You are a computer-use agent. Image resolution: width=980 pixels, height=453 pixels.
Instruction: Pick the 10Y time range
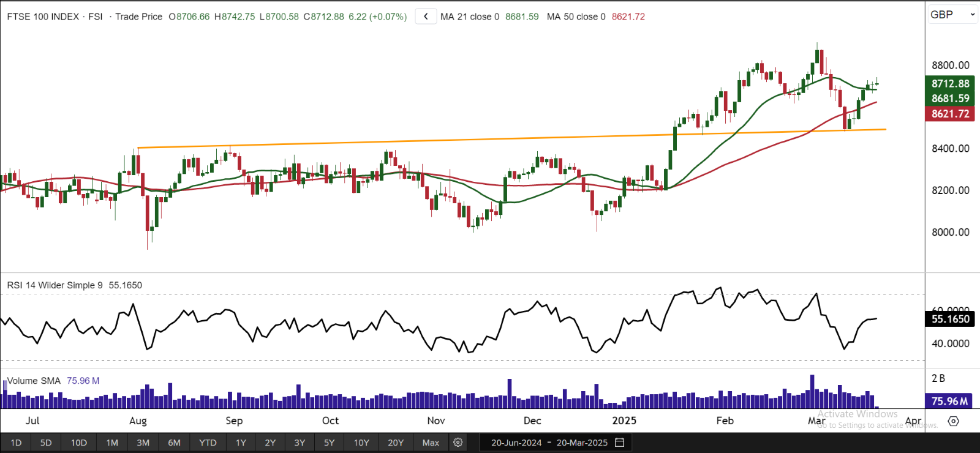click(361, 443)
